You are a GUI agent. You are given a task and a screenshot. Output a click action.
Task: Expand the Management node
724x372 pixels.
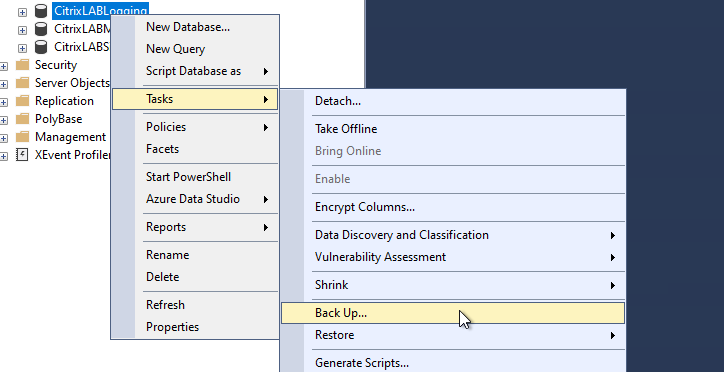[4, 138]
